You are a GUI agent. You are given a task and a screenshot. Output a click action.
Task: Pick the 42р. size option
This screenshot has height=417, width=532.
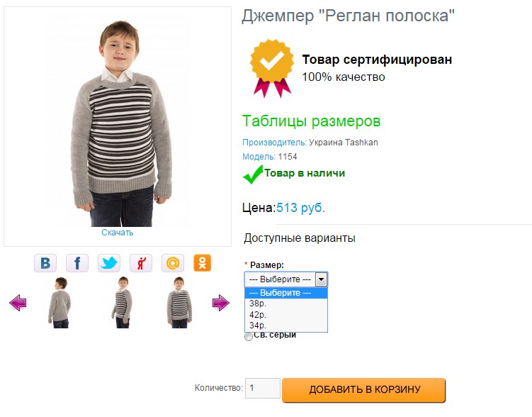pyautogui.click(x=257, y=314)
